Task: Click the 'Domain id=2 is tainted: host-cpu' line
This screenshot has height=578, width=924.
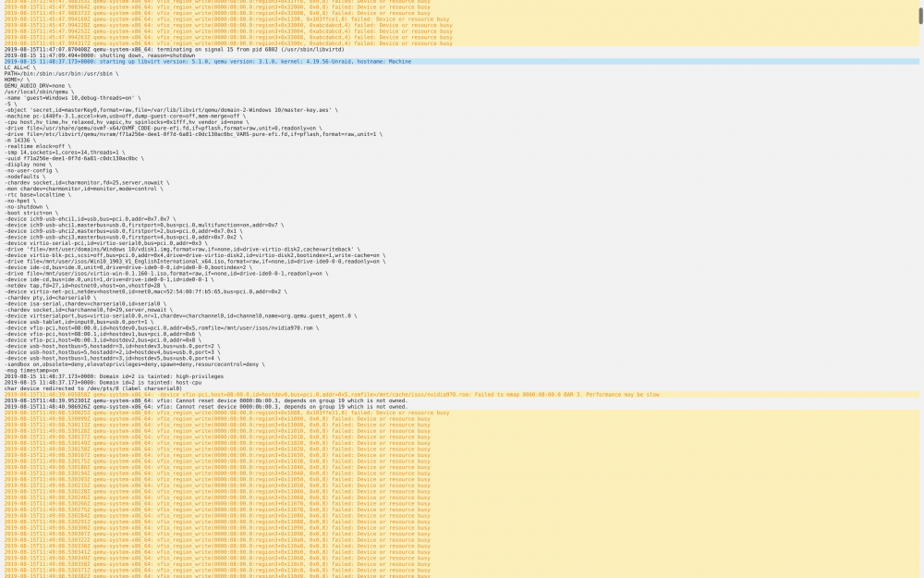Action: pyautogui.click(x=103, y=382)
